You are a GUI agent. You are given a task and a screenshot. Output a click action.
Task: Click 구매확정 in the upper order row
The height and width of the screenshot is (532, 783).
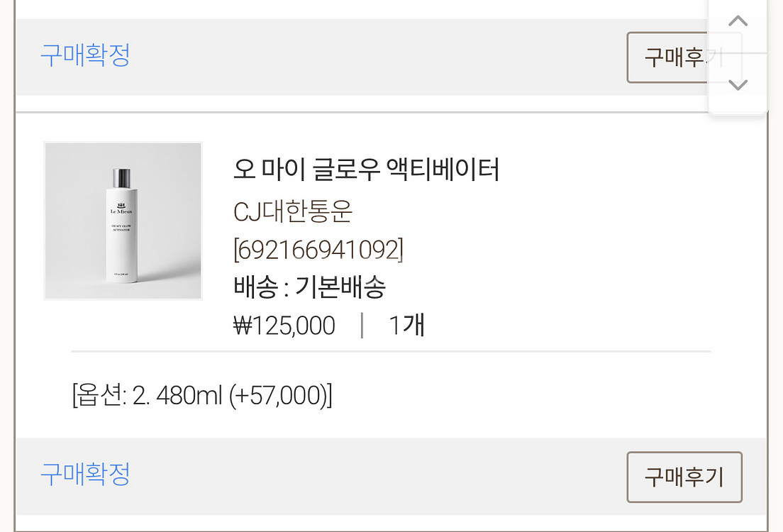[x=85, y=55]
